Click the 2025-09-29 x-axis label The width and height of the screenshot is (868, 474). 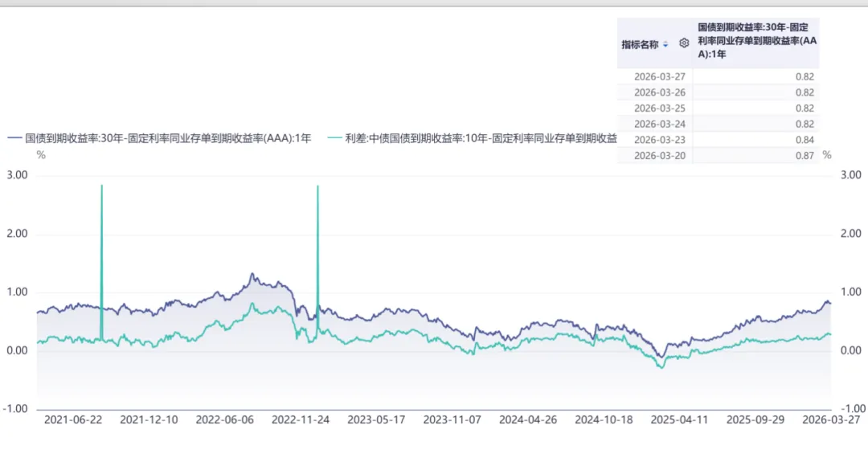click(755, 420)
